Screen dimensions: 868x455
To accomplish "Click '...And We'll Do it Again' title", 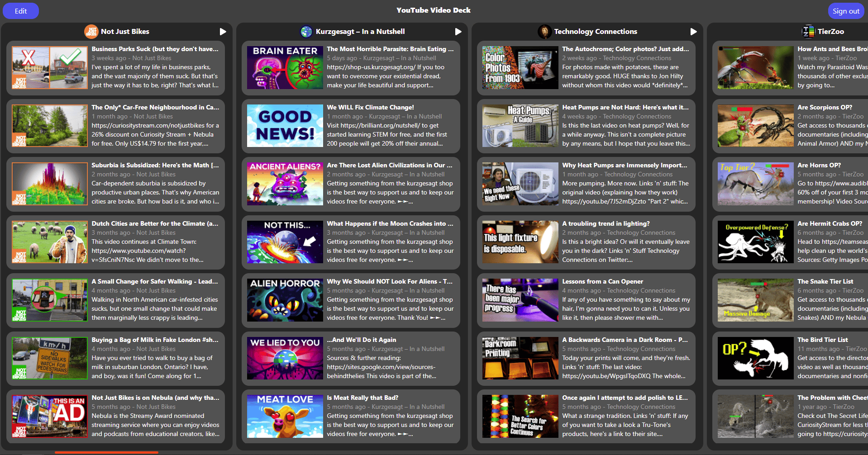I will (x=361, y=340).
